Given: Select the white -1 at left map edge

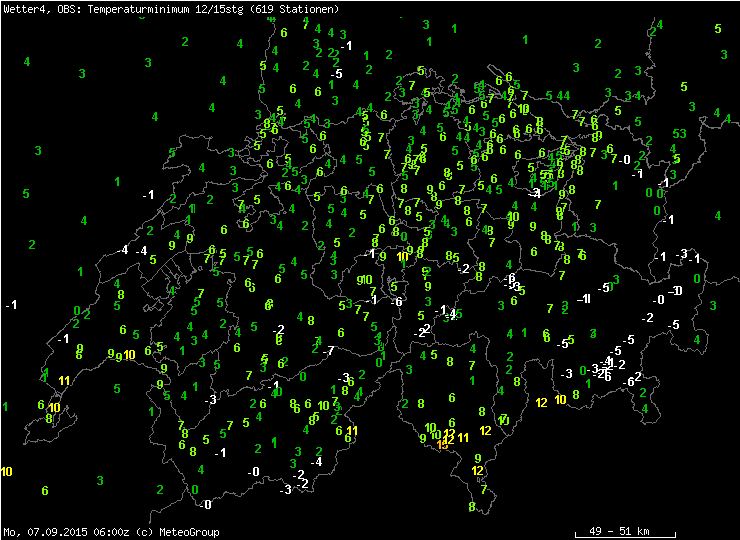Looking at the screenshot, I should [x=11, y=304].
